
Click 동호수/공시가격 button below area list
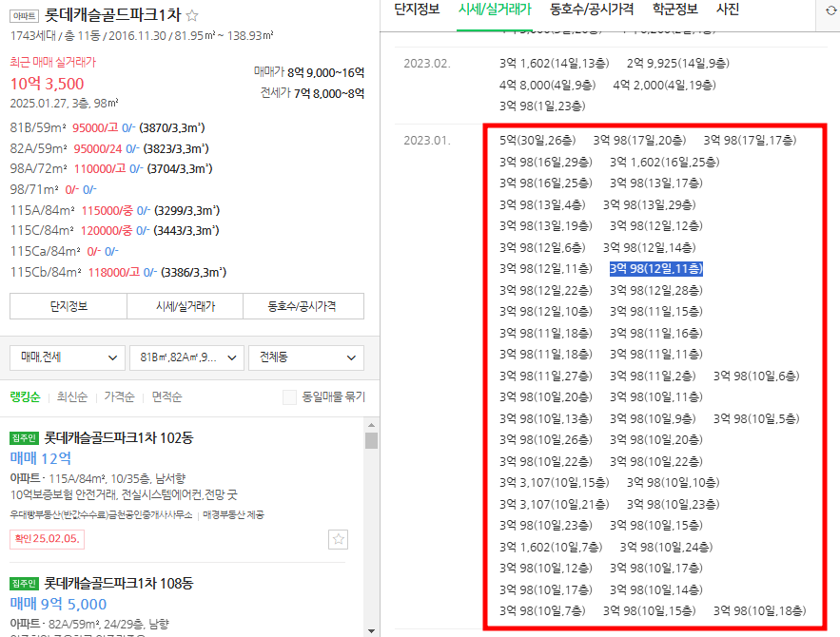(303, 306)
